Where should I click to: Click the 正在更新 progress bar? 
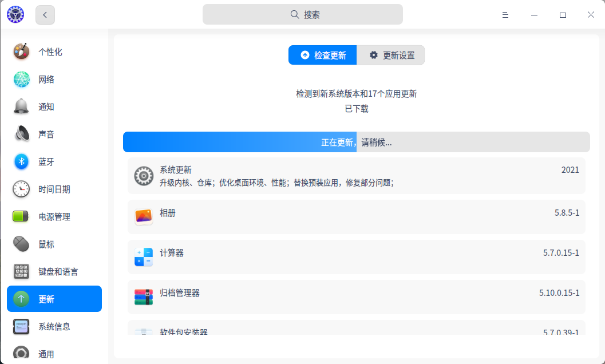[357, 142]
